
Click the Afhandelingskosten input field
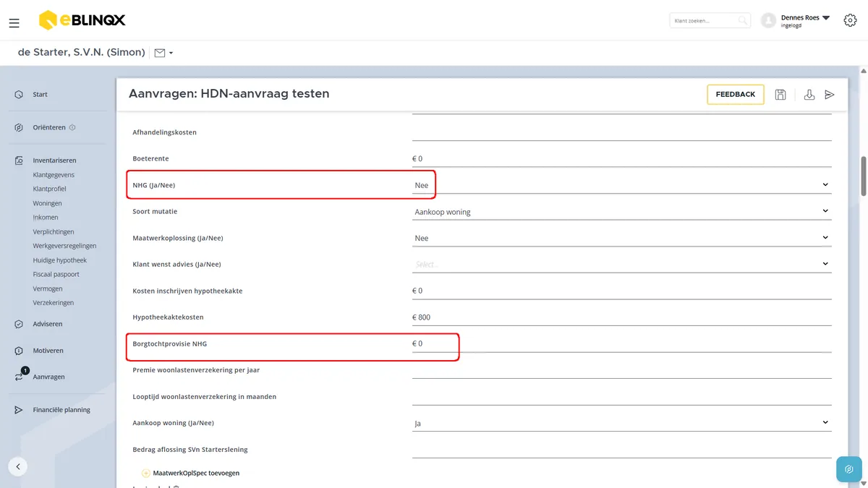(621, 132)
